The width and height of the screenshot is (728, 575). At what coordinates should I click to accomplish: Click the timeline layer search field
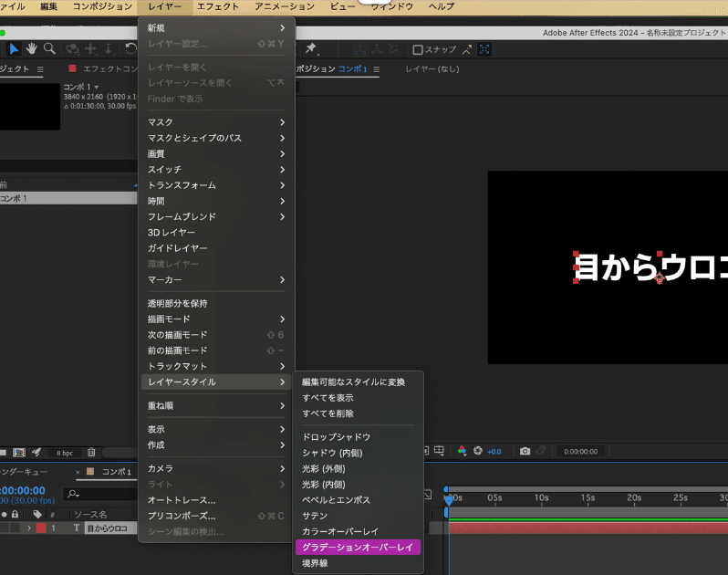pos(101,494)
